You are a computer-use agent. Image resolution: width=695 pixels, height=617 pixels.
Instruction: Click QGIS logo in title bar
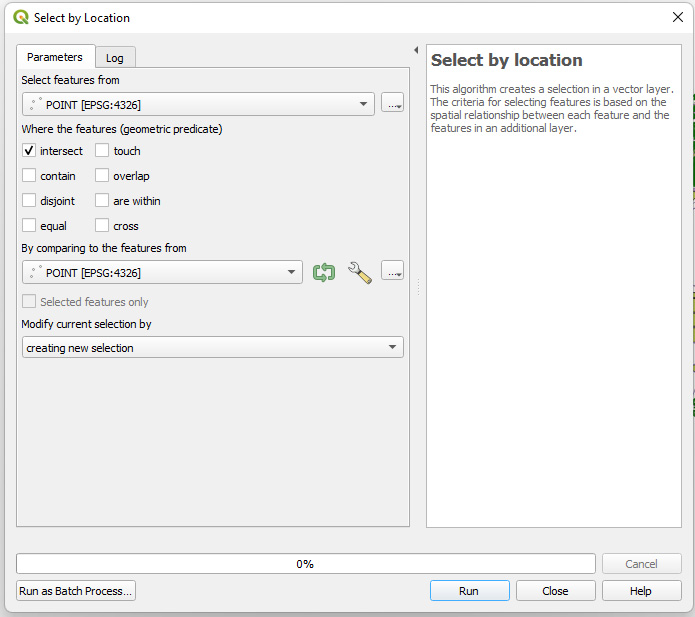(20, 17)
